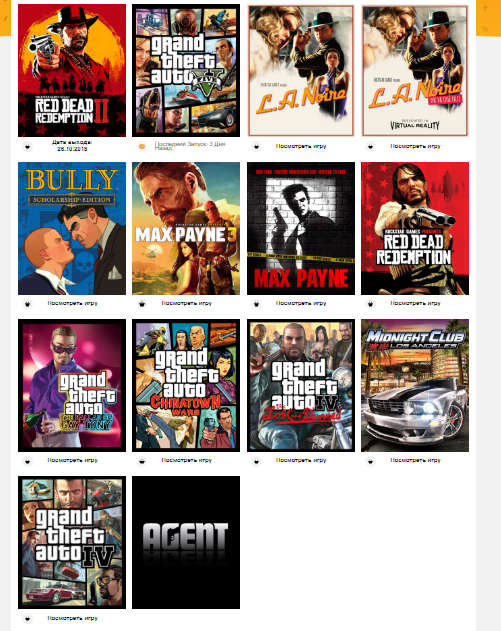Image resolution: width=501 pixels, height=631 pixels.
Task: Open GTA Chinatown Wars cover
Action: click(x=186, y=386)
